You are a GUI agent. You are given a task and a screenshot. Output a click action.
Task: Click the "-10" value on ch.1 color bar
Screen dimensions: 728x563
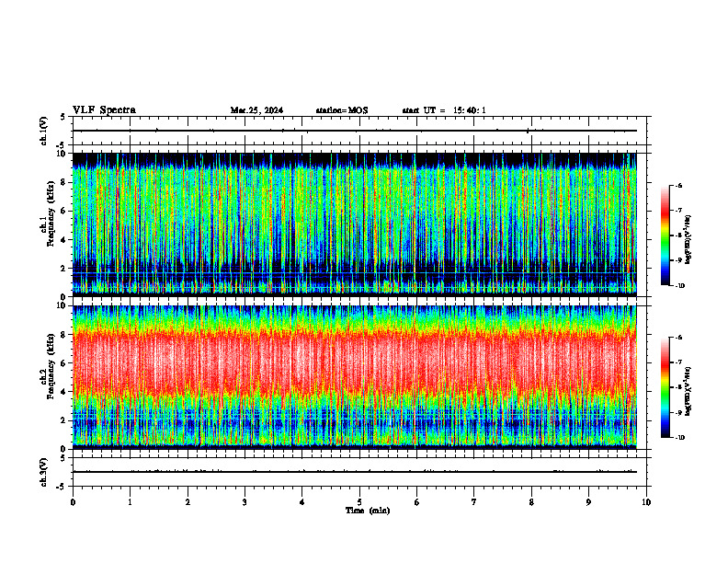point(679,286)
